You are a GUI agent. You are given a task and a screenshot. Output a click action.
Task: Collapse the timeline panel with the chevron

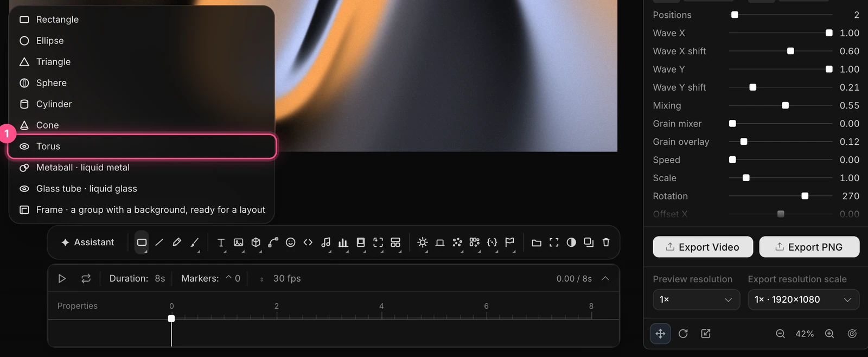tap(605, 278)
